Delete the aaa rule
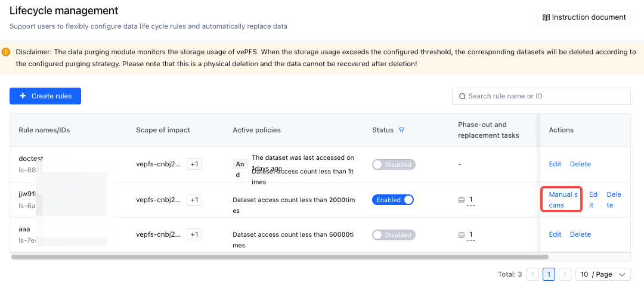 coord(580,234)
